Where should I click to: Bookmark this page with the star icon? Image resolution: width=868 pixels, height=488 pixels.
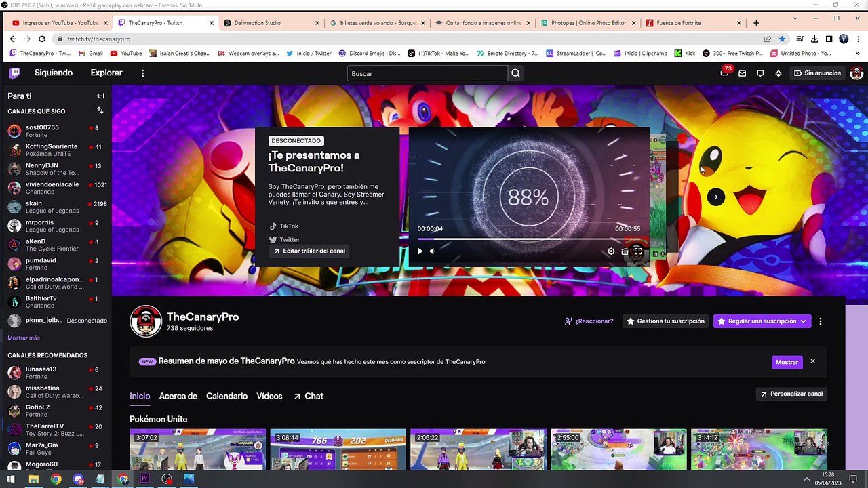(x=782, y=39)
